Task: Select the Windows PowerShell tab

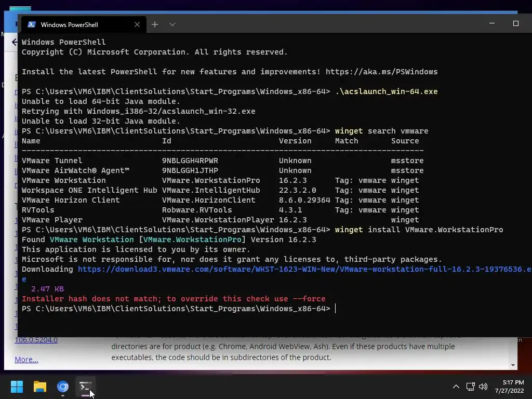Action: (84, 25)
